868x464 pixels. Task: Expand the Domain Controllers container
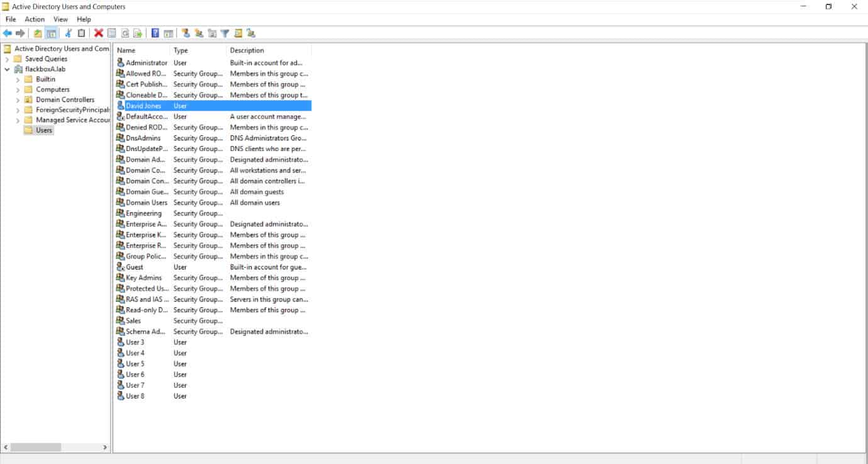point(18,99)
